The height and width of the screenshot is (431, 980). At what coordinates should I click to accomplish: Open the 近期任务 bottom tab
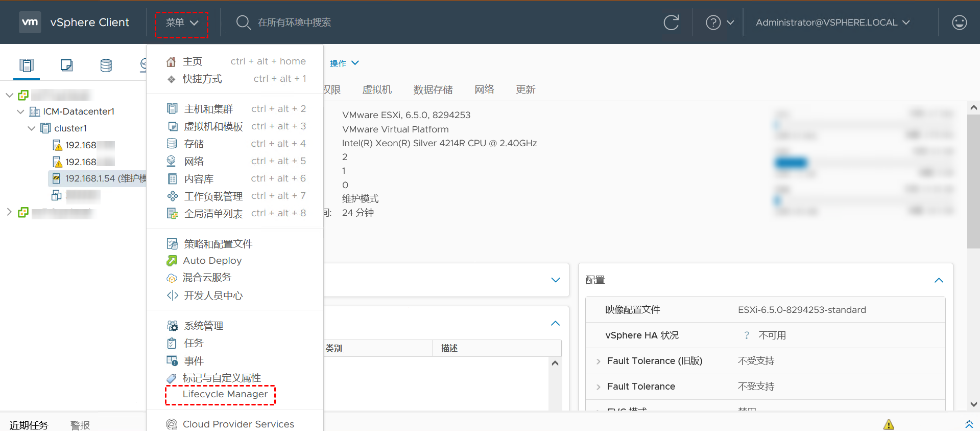pyautogui.click(x=29, y=425)
